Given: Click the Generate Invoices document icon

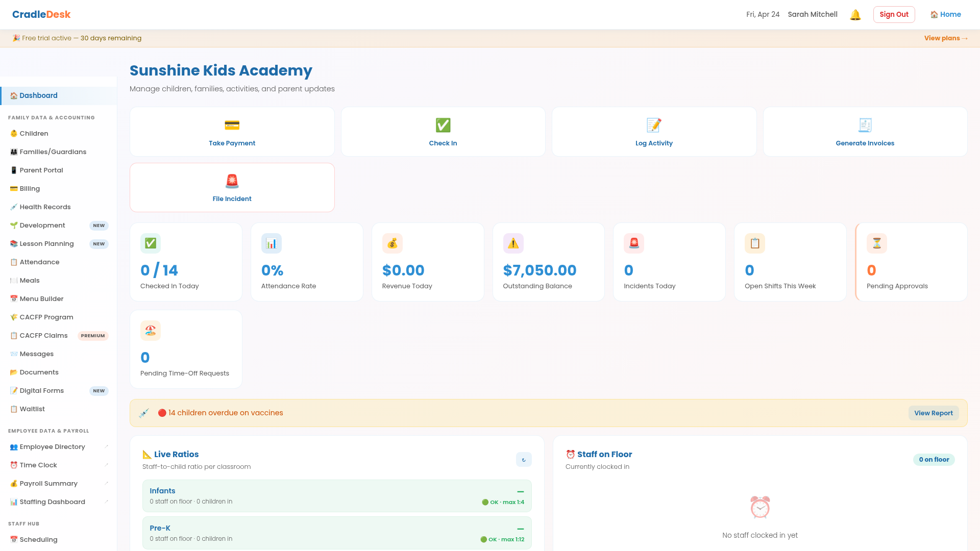Looking at the screenshot, I should point(865,125).
